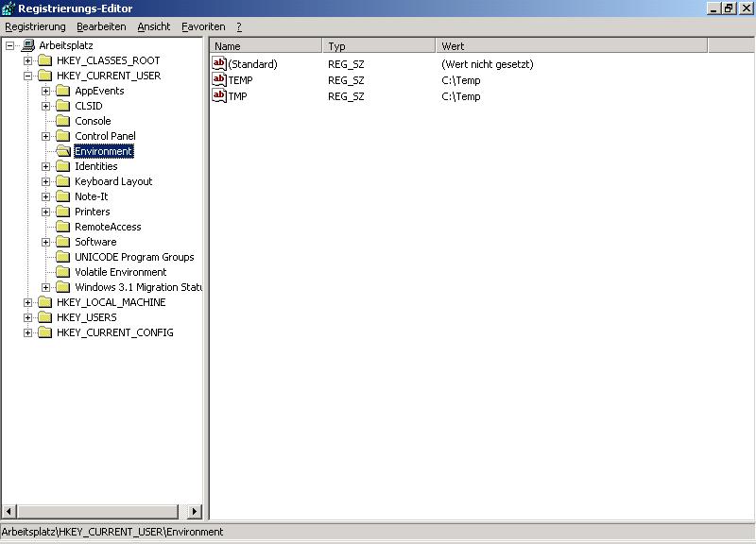Select the RemoteAccess key label
This screenshot has height=544, width=756.
tap(108, 227)
